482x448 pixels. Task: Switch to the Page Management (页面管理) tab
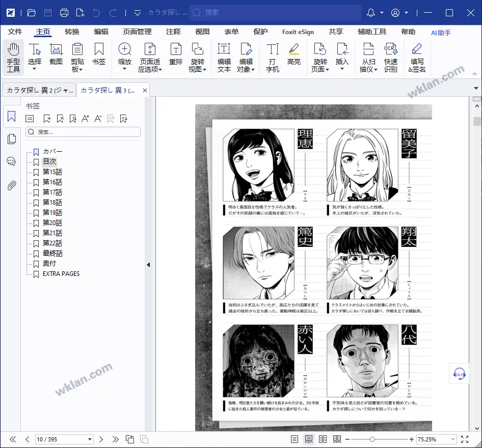(x=137, y=32)
